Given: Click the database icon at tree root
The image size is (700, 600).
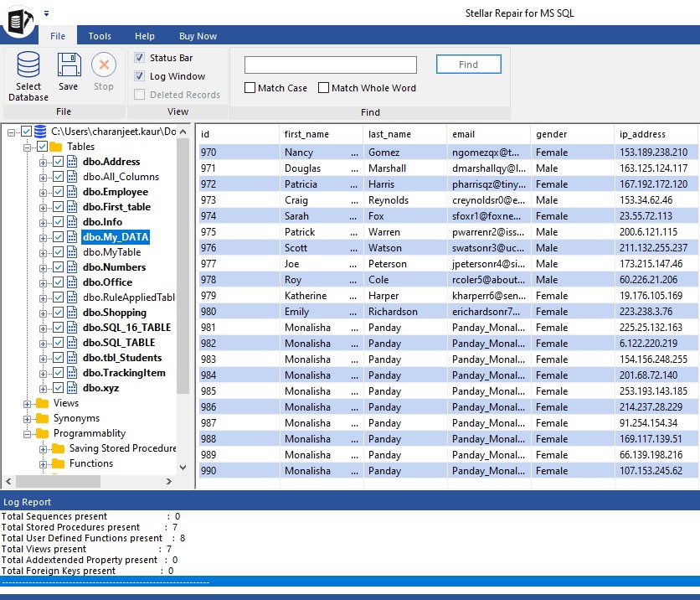Looking at the screenshot, I should (40, 132).
